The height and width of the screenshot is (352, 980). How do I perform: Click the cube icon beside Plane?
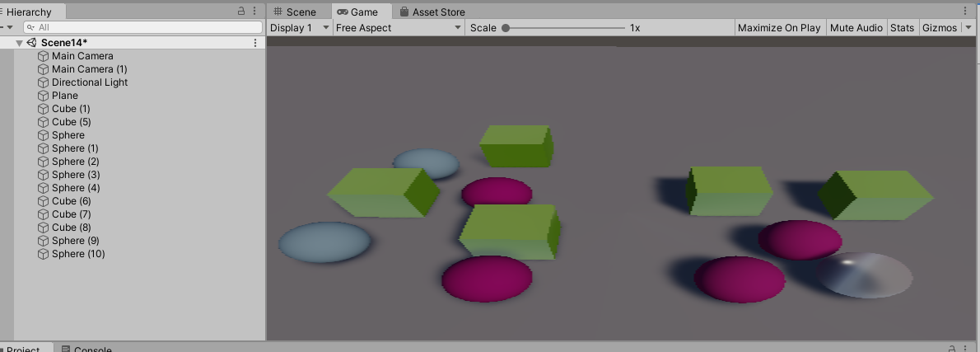(x=43, y=96)
